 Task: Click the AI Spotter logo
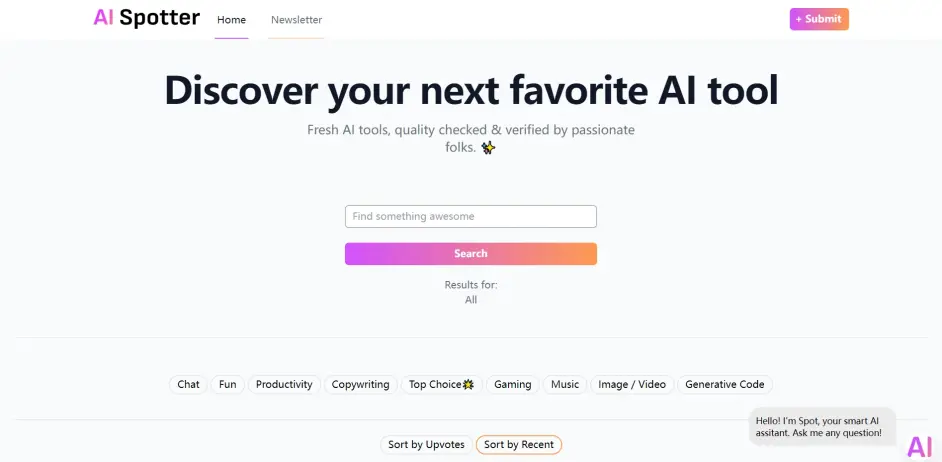coord(147,18)
